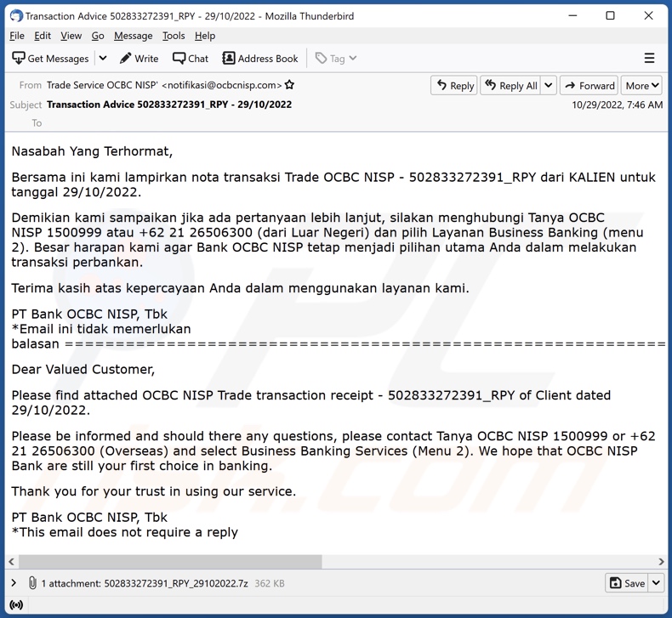Viewport: 672px width, 618px height.
Task: Click the horizontal scrollbar of message body
Action: 170,562
